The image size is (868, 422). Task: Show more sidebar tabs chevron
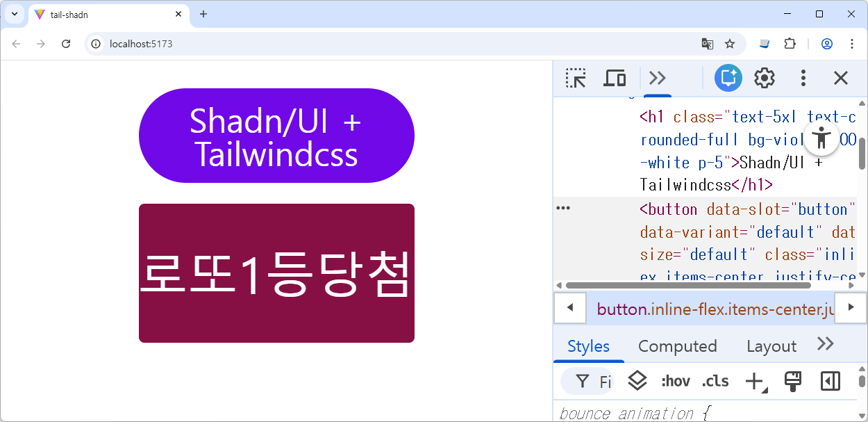[x=825, y=344]
